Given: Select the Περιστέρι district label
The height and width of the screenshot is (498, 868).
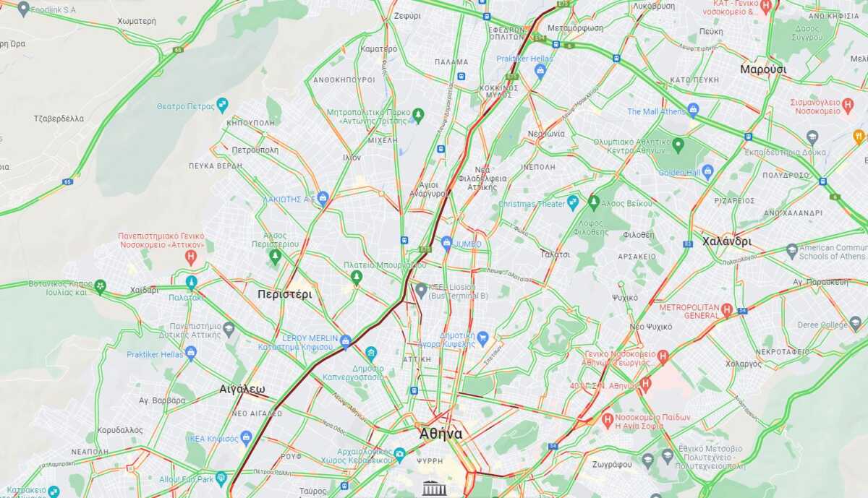Looking at the screenshot, I should click(x=285, y=294).
